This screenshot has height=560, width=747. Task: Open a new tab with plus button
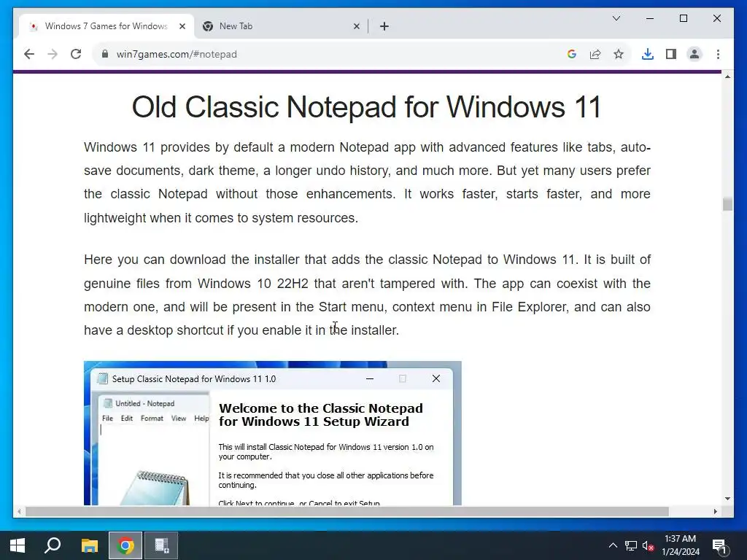[384, 26]
